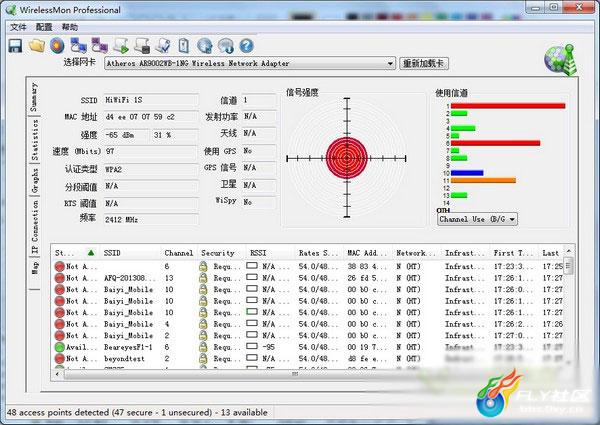Click the black-square logging icon

pos(142,46)
